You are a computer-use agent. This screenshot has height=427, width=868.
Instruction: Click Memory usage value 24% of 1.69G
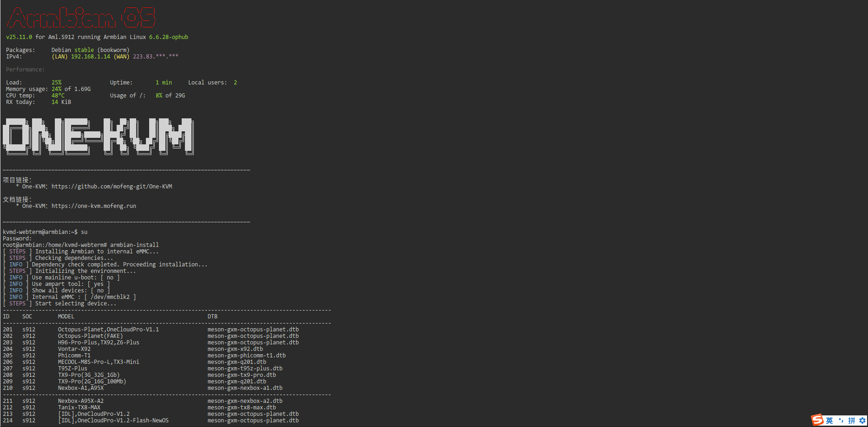pos(71,89)
